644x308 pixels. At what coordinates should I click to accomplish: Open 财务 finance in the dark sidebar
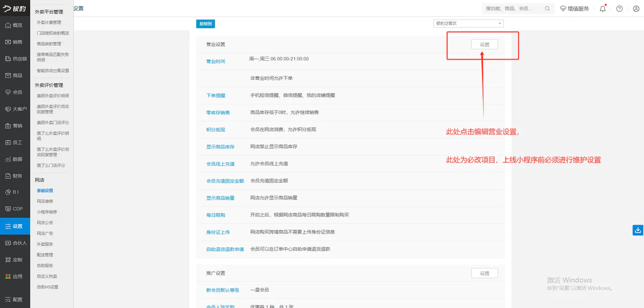click(x=15, y=176)
